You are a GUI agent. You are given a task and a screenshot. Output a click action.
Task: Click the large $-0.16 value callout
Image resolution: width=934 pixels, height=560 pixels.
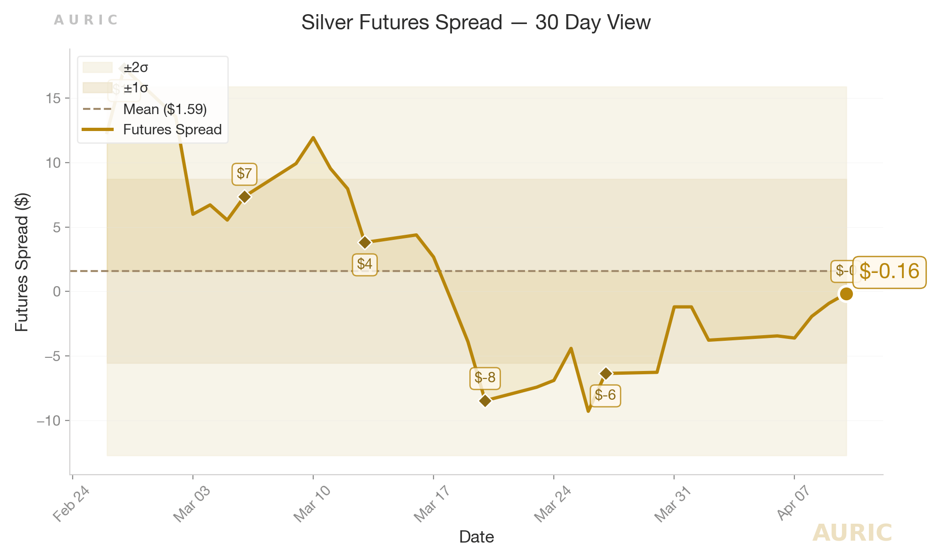point(889,272)
